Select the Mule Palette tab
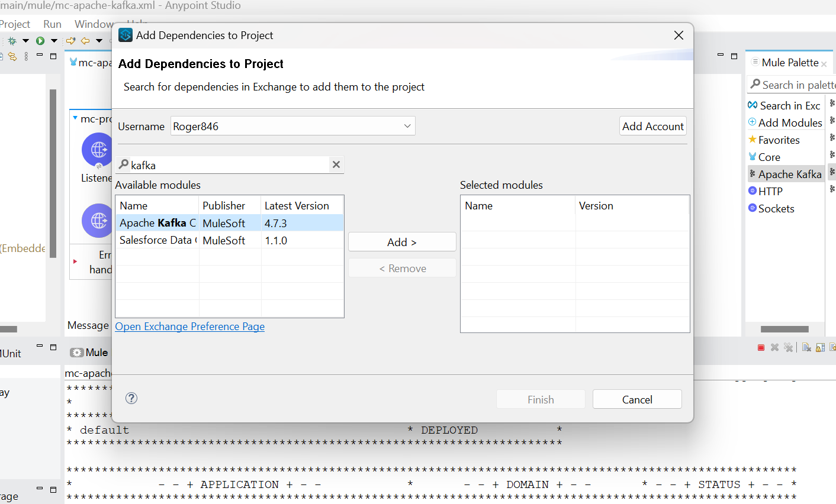 789,63
